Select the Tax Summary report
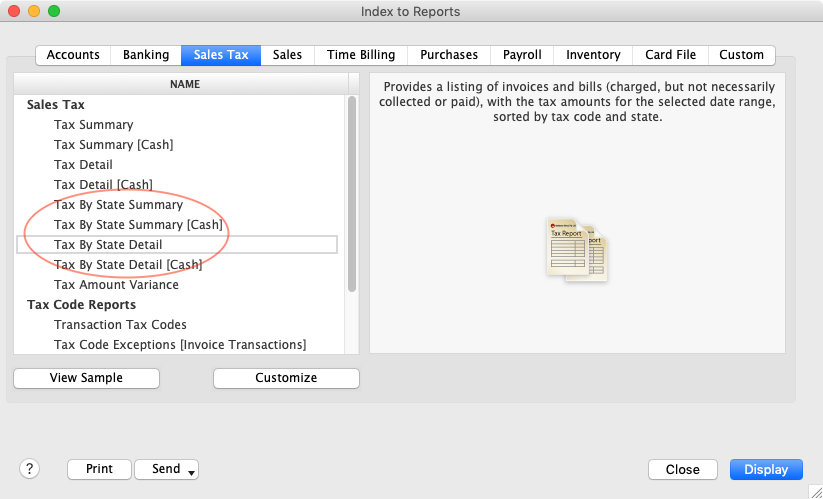This screenshot has width=823, height=499. tap(93, 125)
